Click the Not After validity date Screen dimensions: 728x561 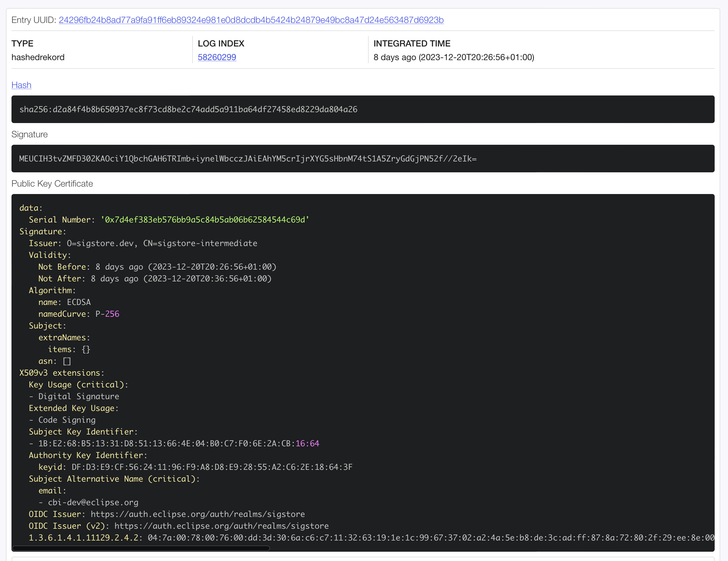coord(181,279)
